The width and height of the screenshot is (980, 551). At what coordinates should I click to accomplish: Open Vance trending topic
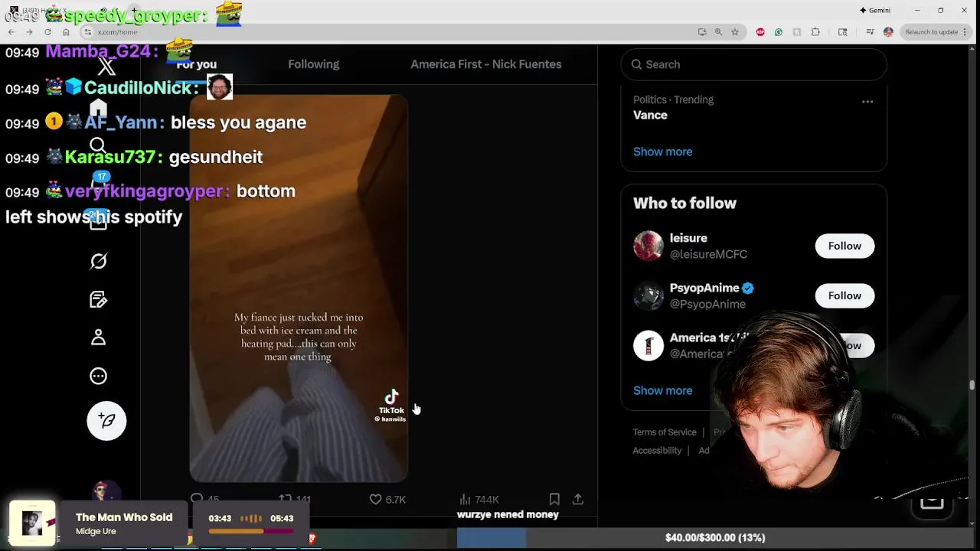pyautogui.click(x=650, y=115)
